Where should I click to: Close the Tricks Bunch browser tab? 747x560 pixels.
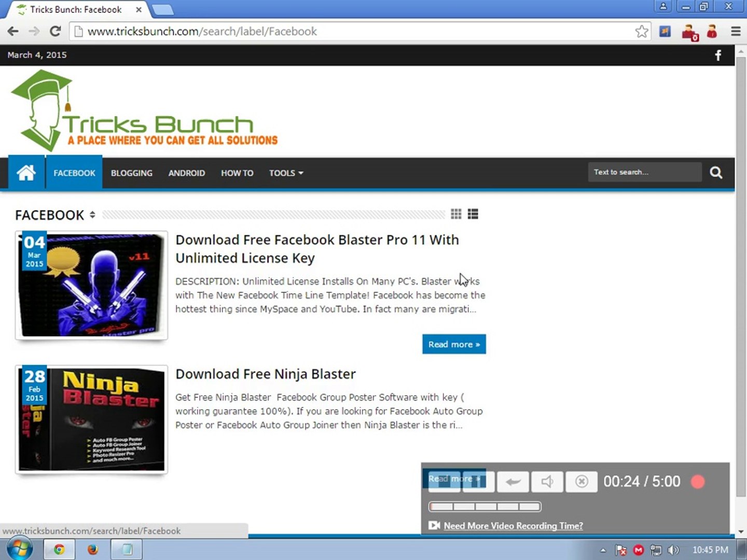139,9
